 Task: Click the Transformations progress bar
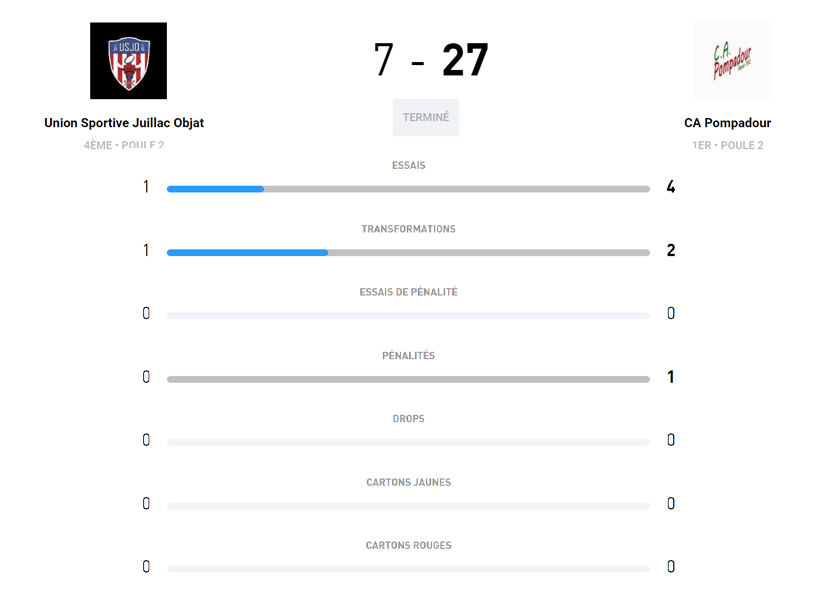coord(408,252)
